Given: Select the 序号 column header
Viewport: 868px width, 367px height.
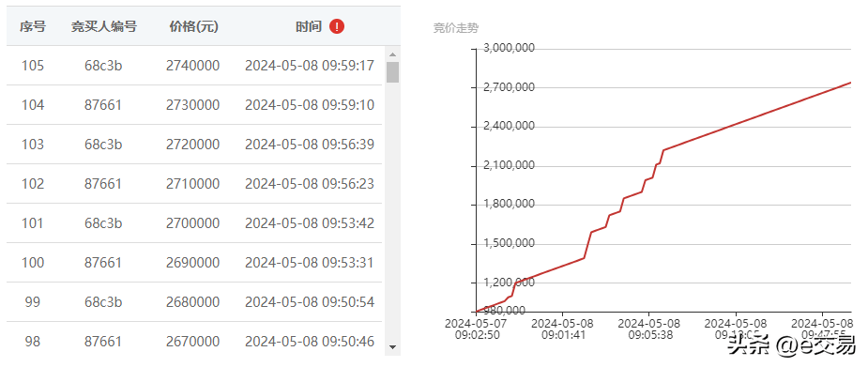Looking at the screenshot, I should (x=33, y=26).
